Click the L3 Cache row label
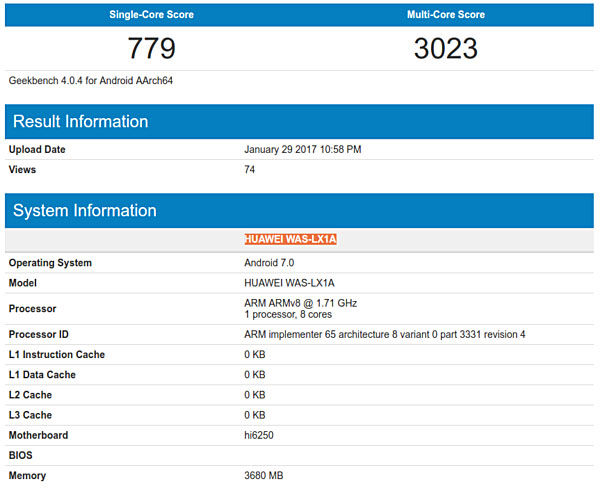The width and height of the screenshot is (600, 493). coord(33,415)
